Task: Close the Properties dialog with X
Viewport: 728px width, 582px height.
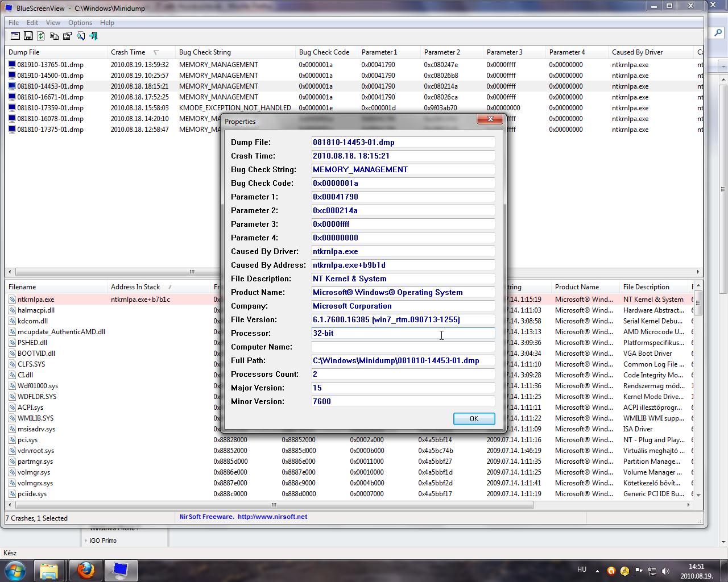Action: point(490,119)
